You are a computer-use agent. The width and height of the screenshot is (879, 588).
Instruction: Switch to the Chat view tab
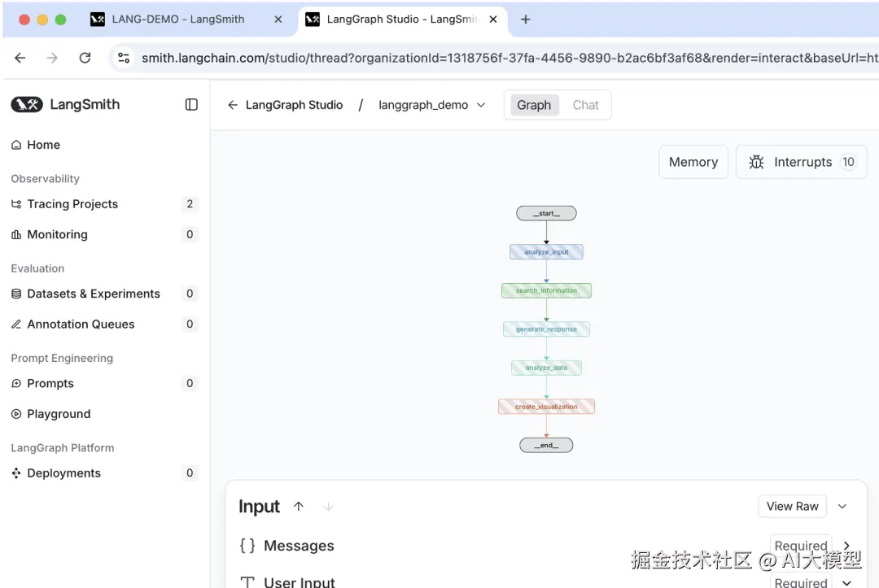[585, 105]
